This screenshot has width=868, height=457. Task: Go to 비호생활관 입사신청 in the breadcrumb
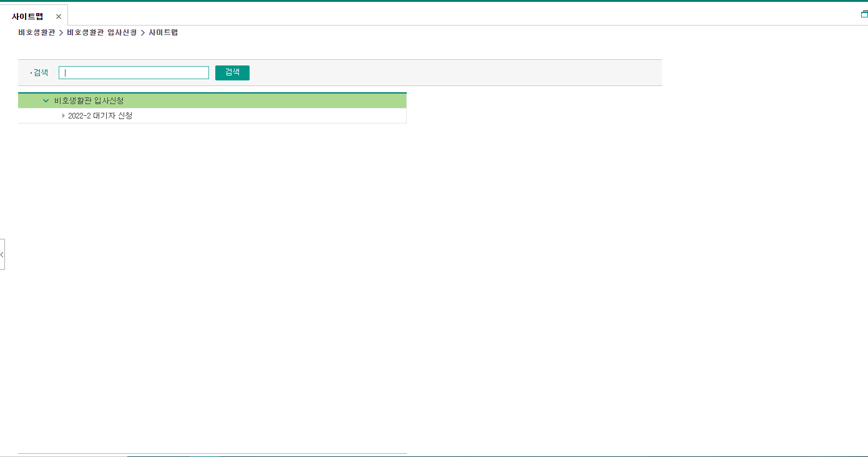[102, 32]
